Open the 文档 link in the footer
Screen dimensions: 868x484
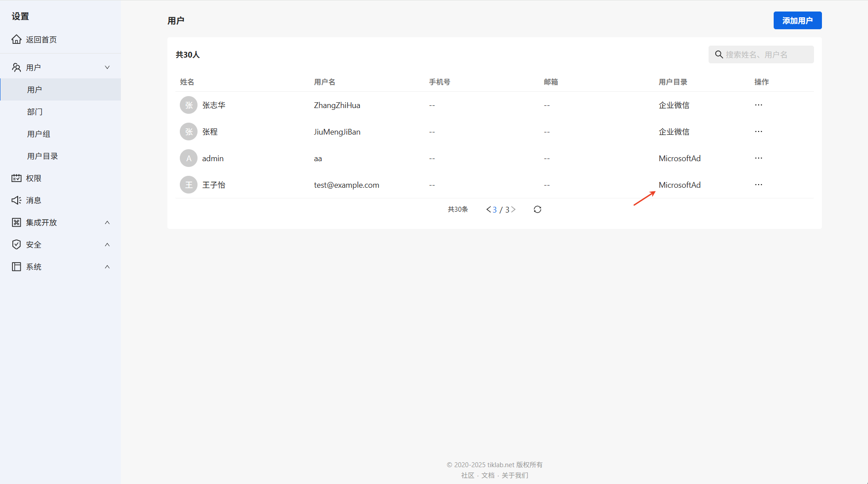point(488,475)
